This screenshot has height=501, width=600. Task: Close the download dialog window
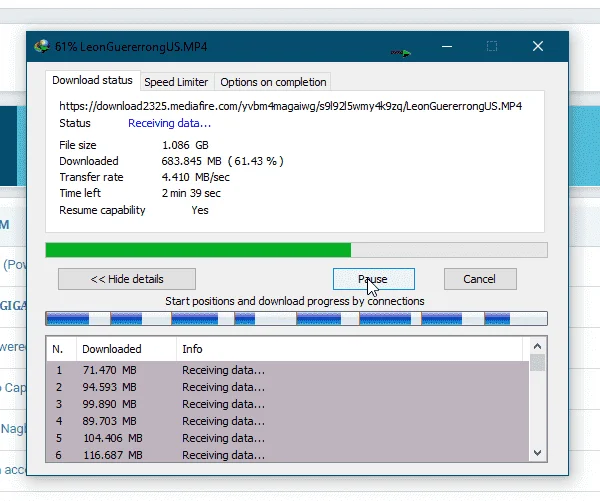(x=538, y=46)
